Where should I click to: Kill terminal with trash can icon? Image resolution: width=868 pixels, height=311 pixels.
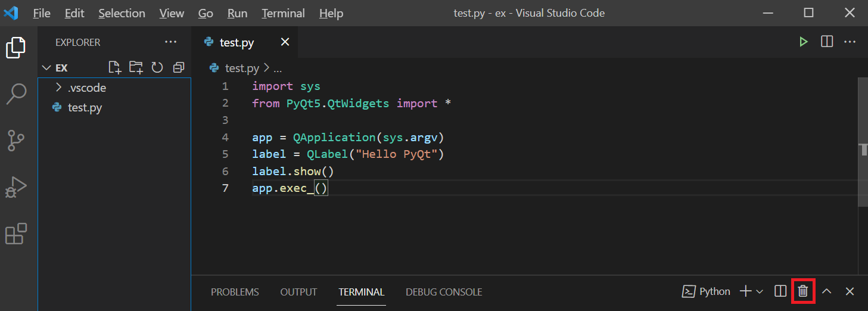803,291
